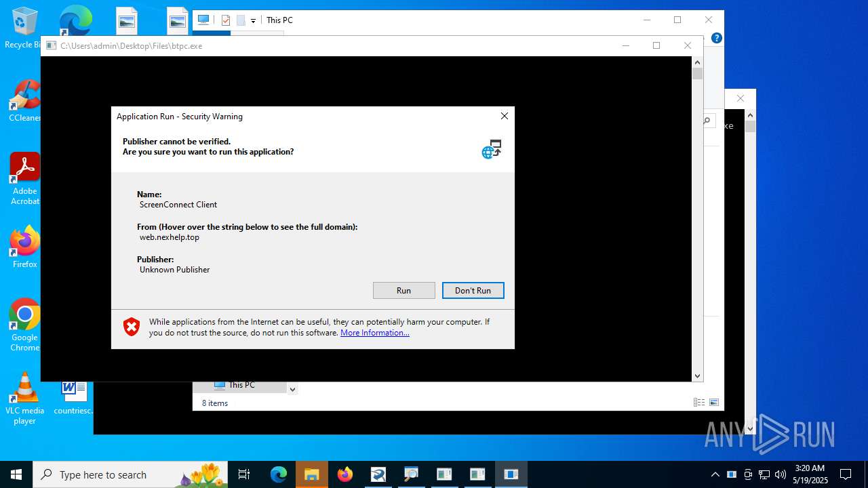Switch to large icons view in This PC

pos(714,403)
